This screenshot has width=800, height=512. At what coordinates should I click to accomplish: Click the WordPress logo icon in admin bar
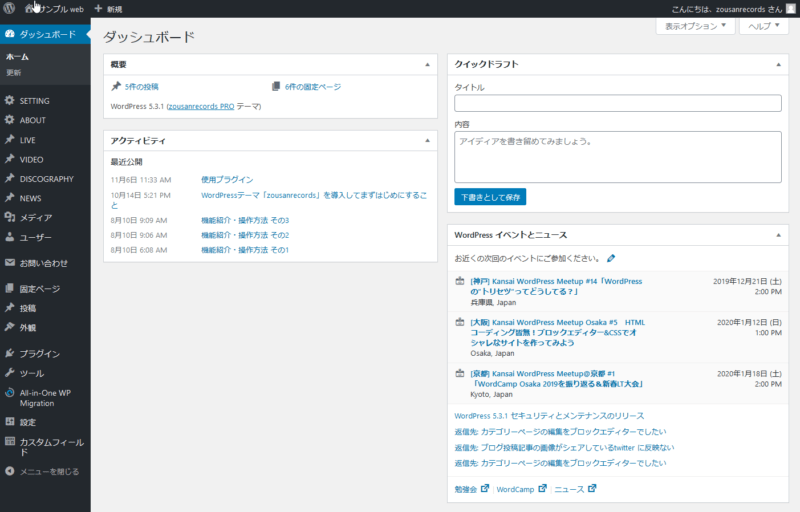(x=9, y=8)
